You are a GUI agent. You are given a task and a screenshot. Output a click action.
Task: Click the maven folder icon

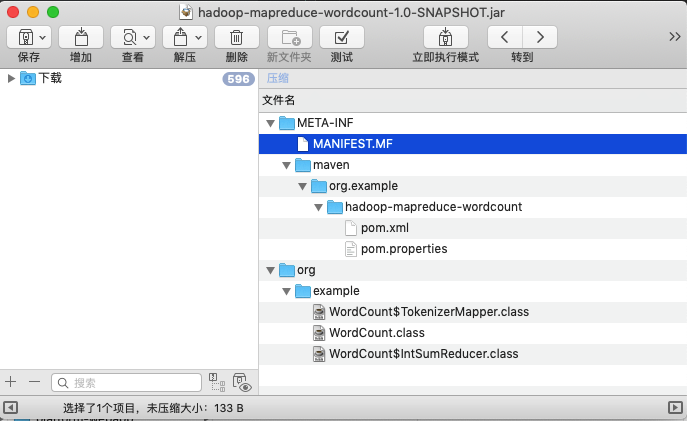tap(303, 165)
